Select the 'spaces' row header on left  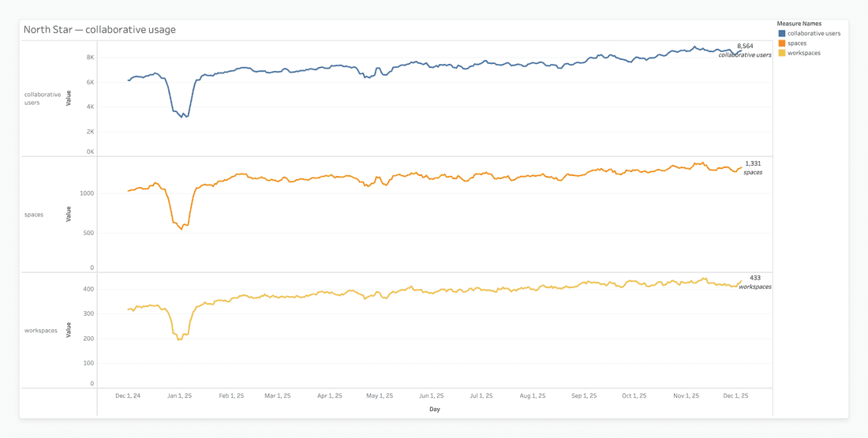[34, 215]
